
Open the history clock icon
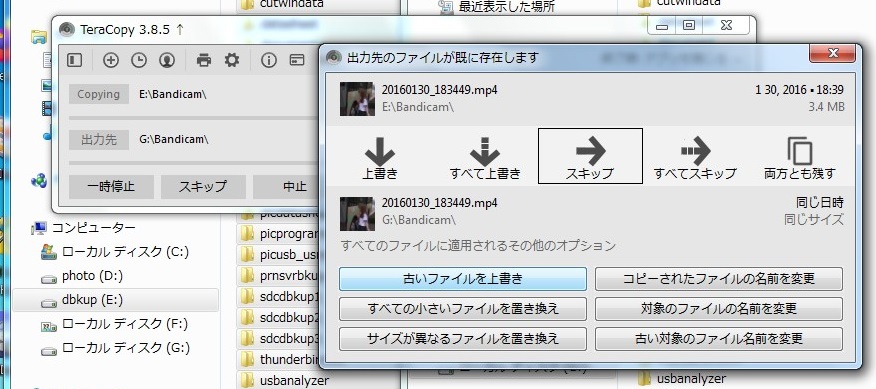(x=139, y=60)
